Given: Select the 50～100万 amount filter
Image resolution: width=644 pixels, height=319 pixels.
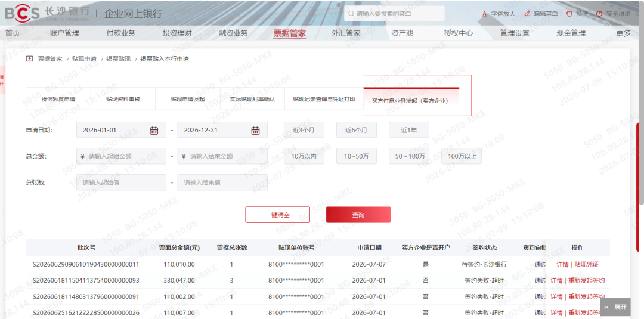Looking at the screenshot, I should (x=409, y=156).
